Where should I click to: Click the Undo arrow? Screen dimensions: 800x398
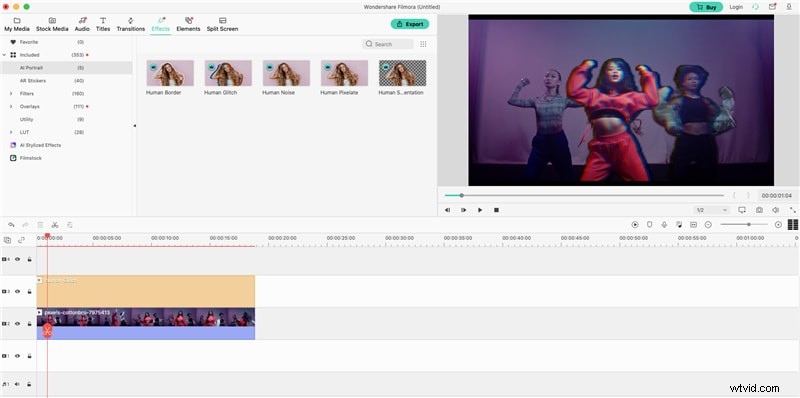point(11,225)
